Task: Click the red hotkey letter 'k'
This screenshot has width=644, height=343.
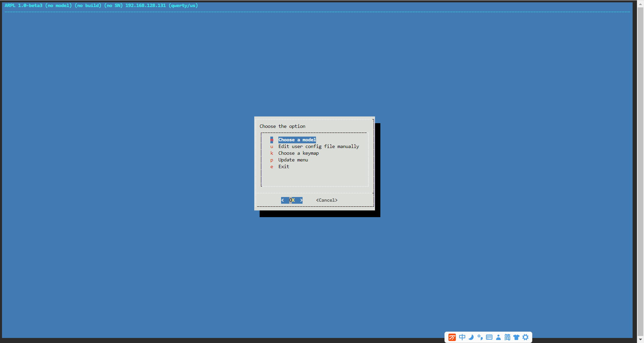Action: click(x=272, y=153)
